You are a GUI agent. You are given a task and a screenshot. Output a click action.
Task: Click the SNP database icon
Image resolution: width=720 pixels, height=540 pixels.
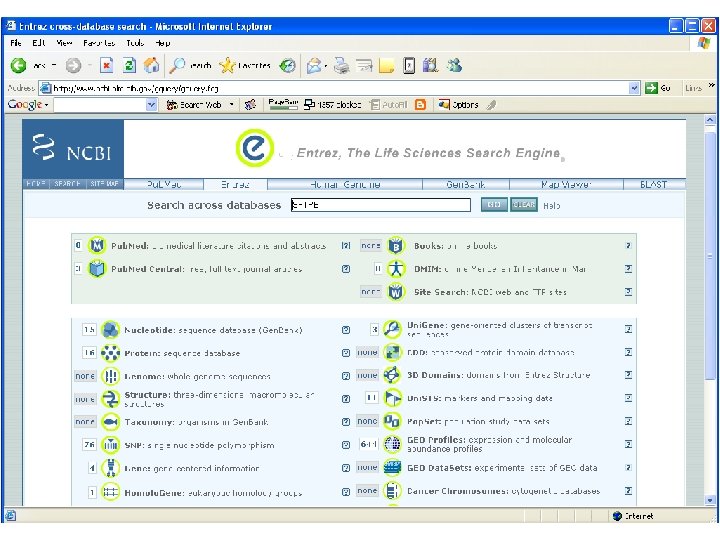click(x=110, y=444)
